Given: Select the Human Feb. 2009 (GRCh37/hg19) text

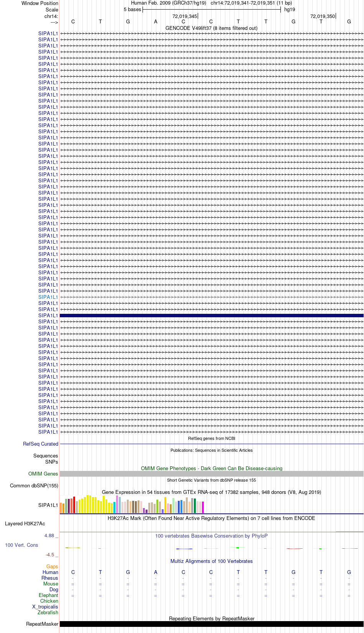Looking at the screenshot, I should click(169, 3).
